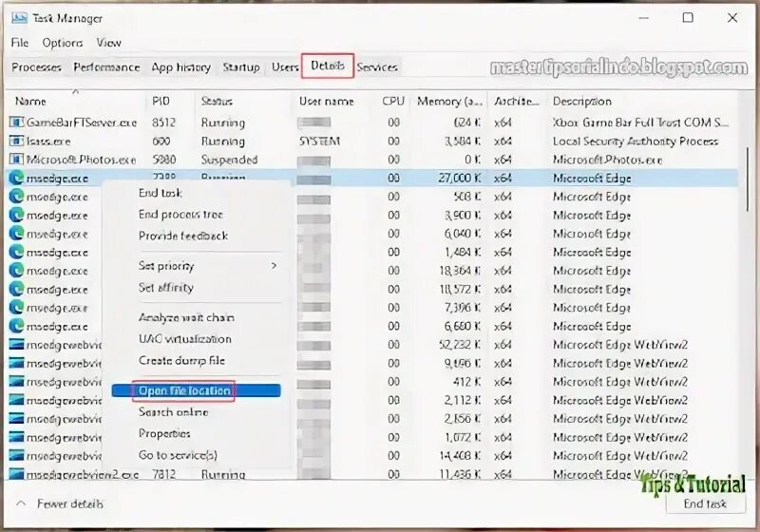Open the Options menu
Image resolution: width=760 pixels, height=532 pixels.
pyautogui.click(x=63, y=43)
